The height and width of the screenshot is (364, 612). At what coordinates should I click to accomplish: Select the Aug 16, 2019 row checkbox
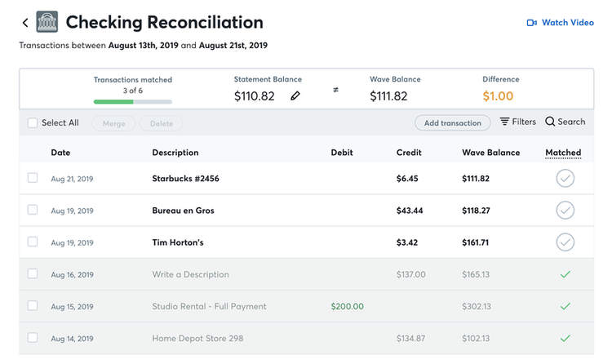tap(33, 273)
